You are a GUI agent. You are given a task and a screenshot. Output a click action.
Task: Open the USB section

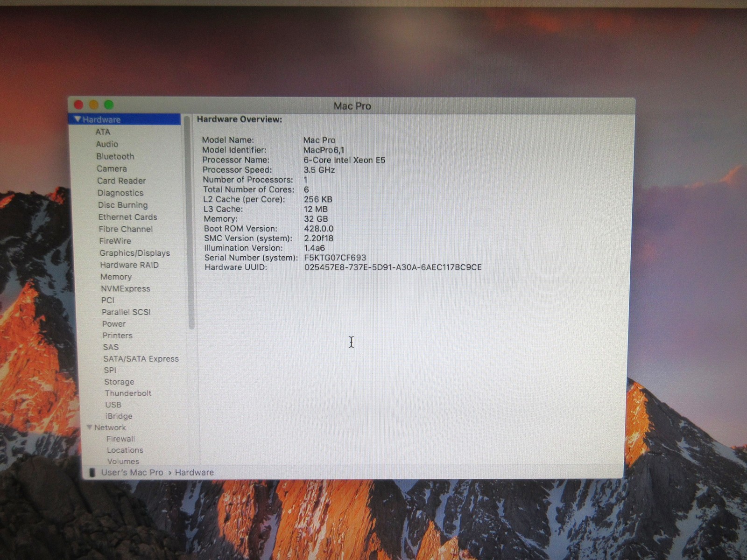click(113, 405)
